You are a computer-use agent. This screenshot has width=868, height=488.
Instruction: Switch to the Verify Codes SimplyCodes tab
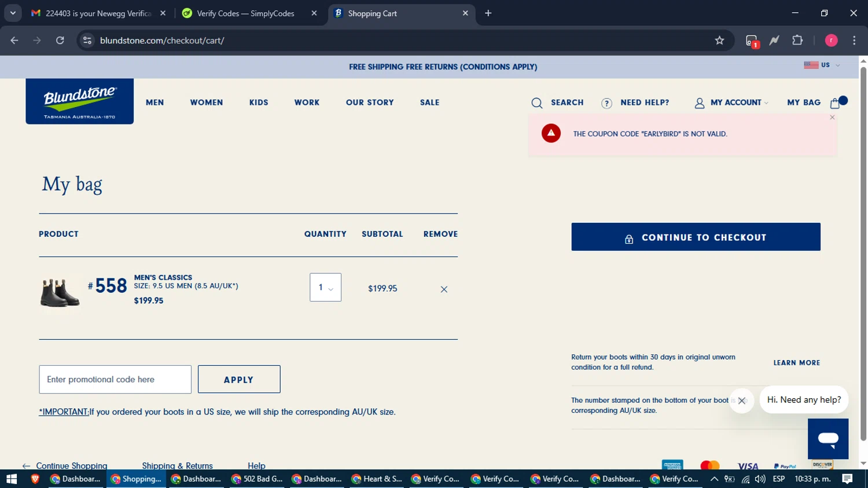pyautogui.click(x=245, y=13)
